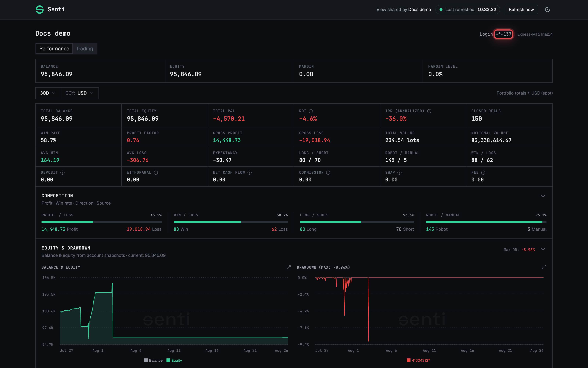Click the Margin Level value 0.0%
This screenshot has height=368, width=588.
435,74
